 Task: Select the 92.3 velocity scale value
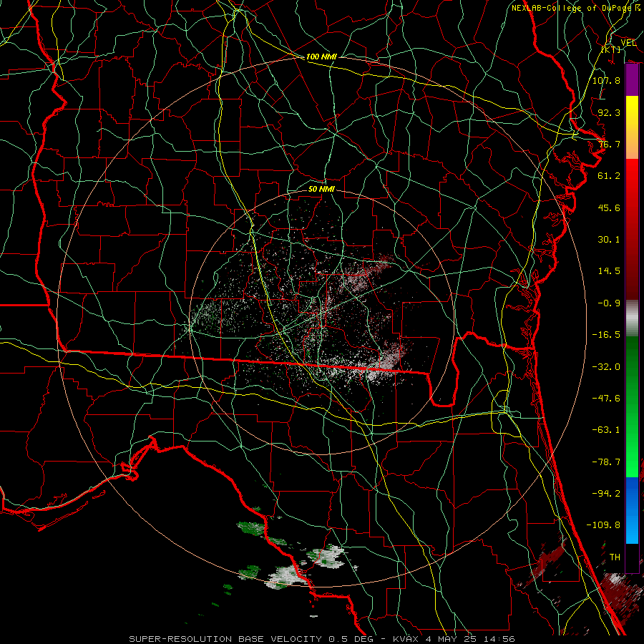click(x=609, y=112)
